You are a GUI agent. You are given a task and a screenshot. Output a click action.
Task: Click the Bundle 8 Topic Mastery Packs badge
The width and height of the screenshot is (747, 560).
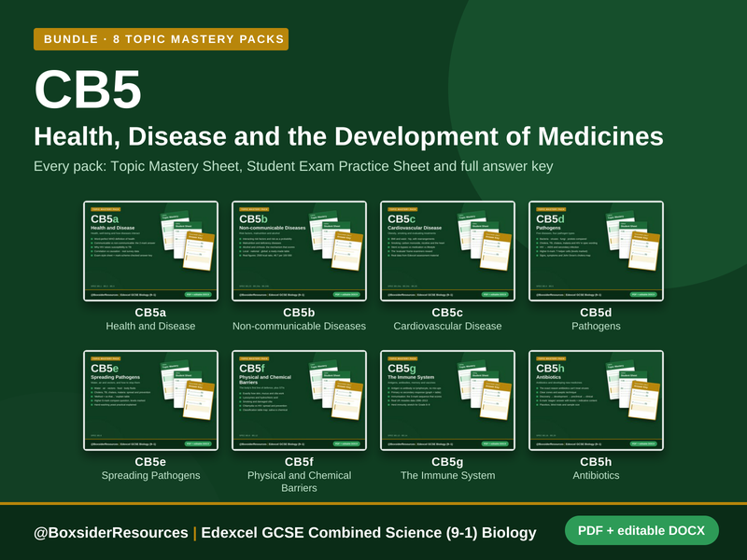click(x=161, y=39)
